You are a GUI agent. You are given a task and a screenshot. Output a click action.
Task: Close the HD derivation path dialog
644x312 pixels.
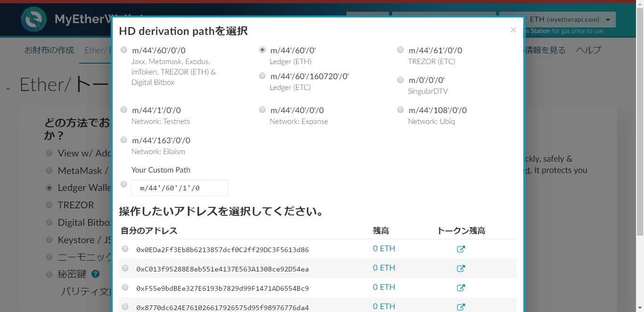513,30
